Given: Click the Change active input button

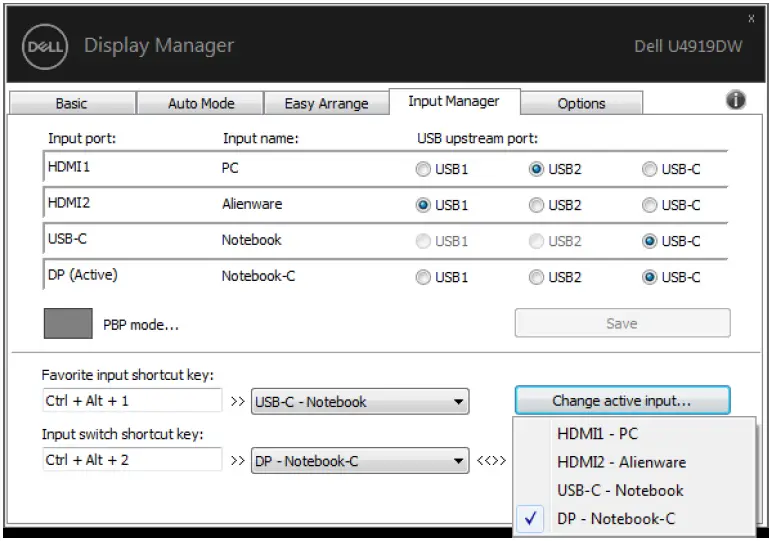Looking at the screenshot, I should point(622,401).
